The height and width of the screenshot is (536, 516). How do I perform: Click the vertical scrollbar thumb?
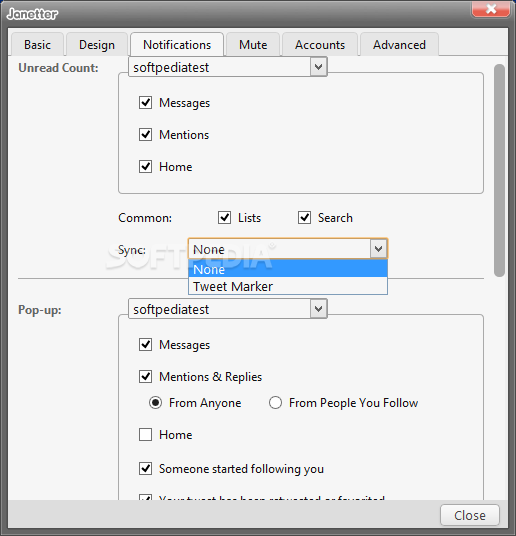point(499,170)
